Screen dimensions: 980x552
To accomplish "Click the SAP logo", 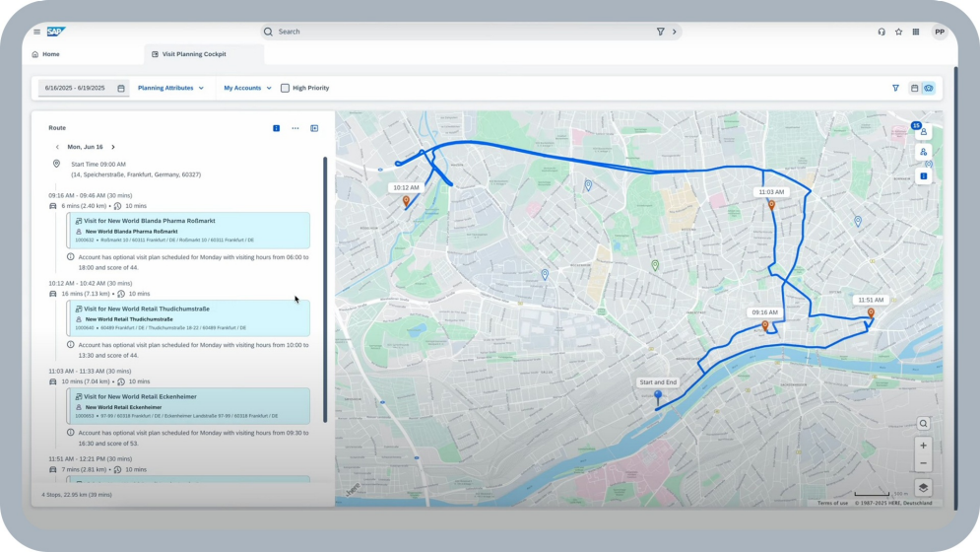I will (x=55, y=32).
